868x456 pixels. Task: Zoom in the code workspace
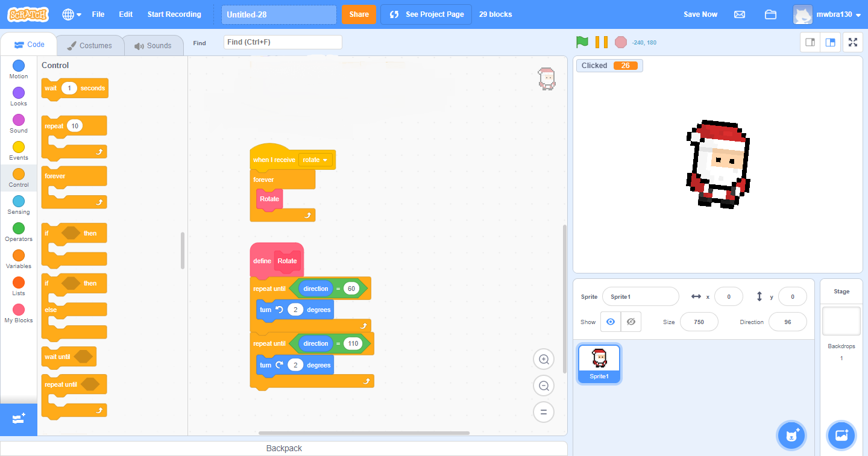tap(544, 360)
